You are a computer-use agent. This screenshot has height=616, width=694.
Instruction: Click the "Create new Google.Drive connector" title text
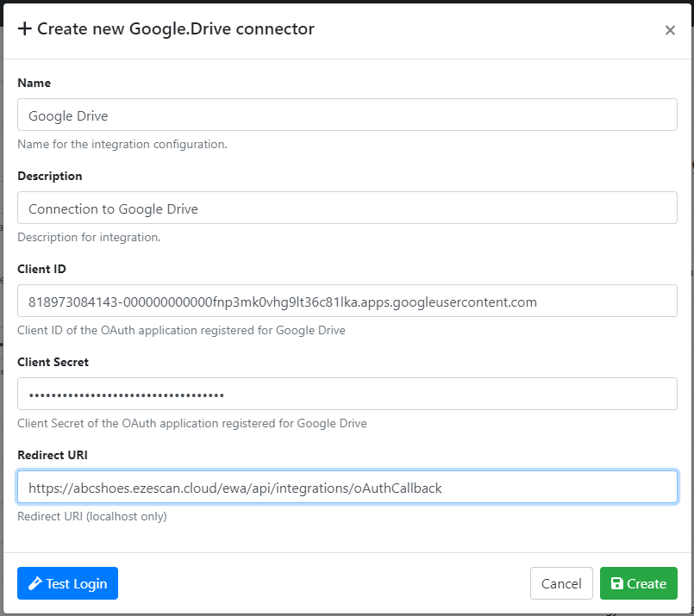click(176, 29)
